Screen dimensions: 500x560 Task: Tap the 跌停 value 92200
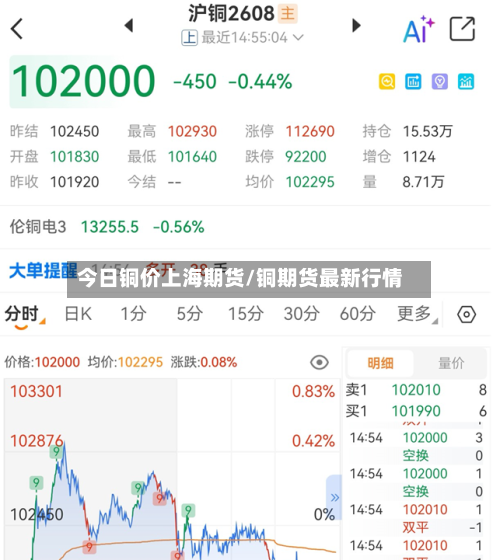(306, 157)
